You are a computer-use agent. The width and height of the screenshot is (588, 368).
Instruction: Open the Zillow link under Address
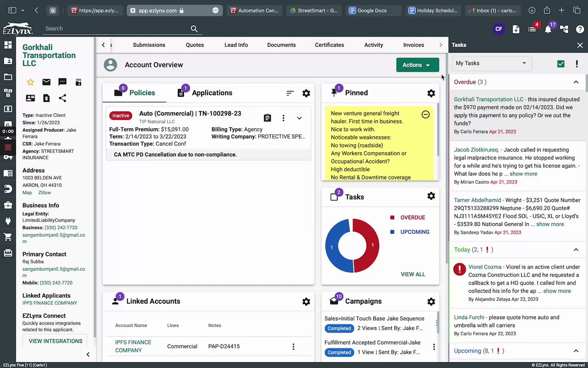pos(45,192)
